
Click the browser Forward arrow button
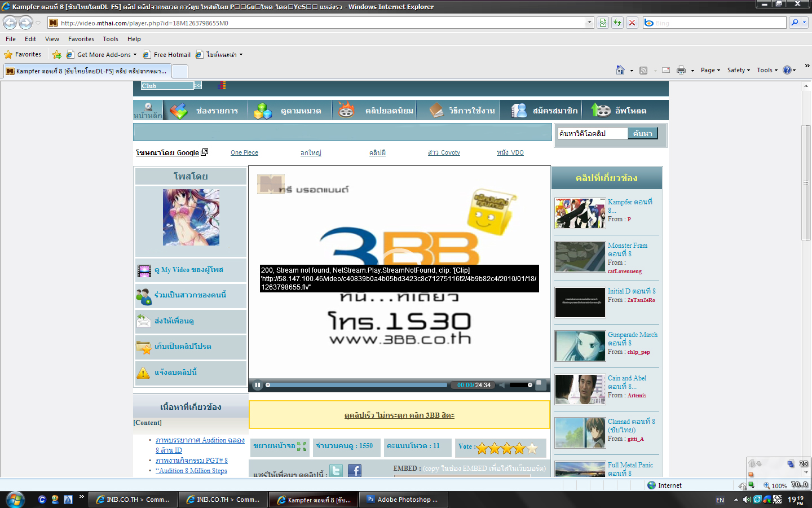(x=26, y=23)
